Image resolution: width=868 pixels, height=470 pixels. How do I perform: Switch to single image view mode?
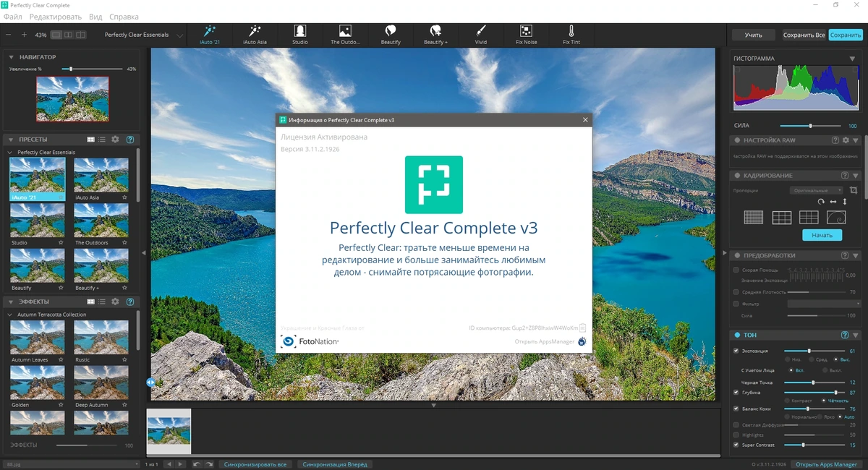point(56,35)
